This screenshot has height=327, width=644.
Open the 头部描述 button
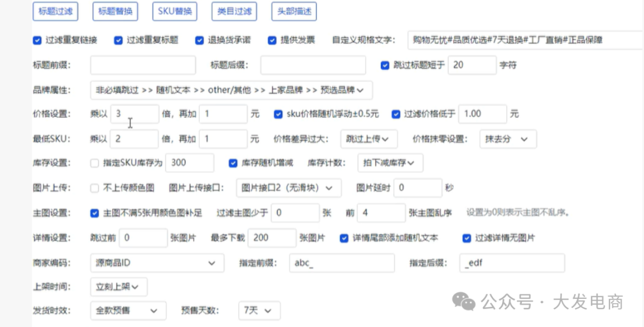click(294, 11)
